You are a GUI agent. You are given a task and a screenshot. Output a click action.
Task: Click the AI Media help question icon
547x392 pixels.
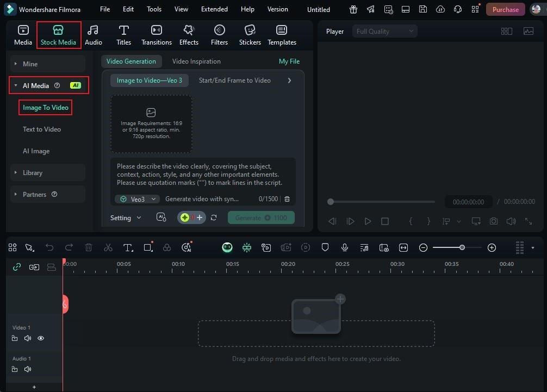tap(57, 85)
